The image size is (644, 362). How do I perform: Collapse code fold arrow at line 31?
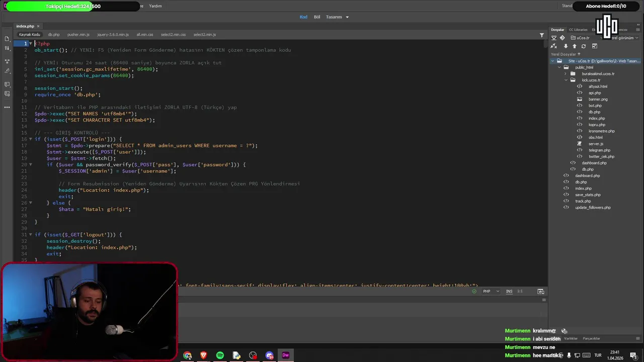click(30, 235)
